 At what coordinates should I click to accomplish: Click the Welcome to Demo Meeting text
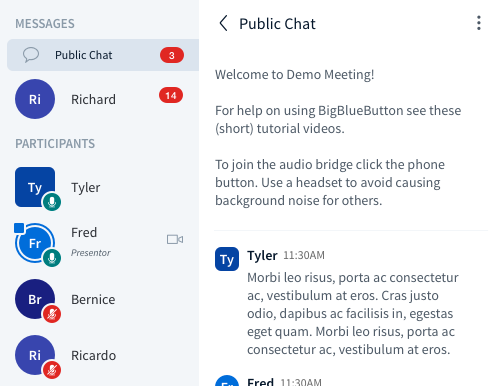point(295,74)
